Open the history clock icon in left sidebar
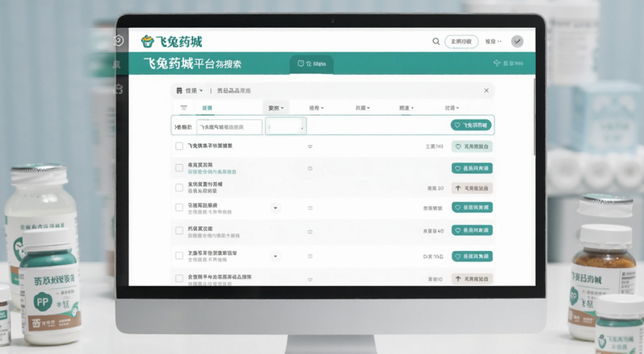Viewport: 644px width, 354px height. (118, 40)
